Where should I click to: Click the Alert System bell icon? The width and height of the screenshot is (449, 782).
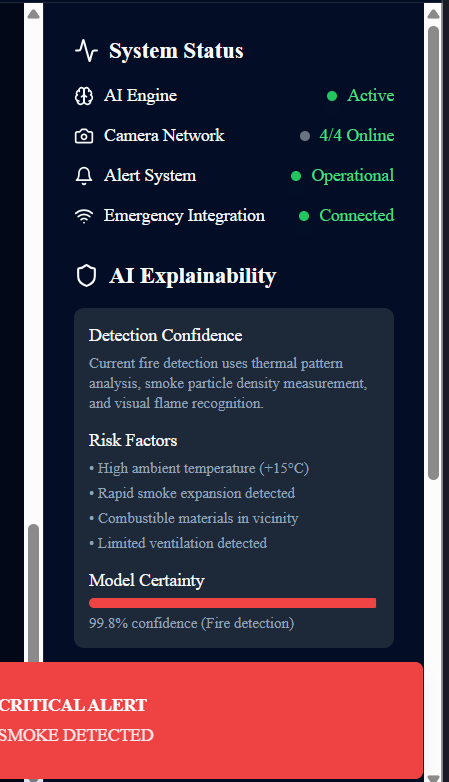pyautogui.click(x=84, y=176)
